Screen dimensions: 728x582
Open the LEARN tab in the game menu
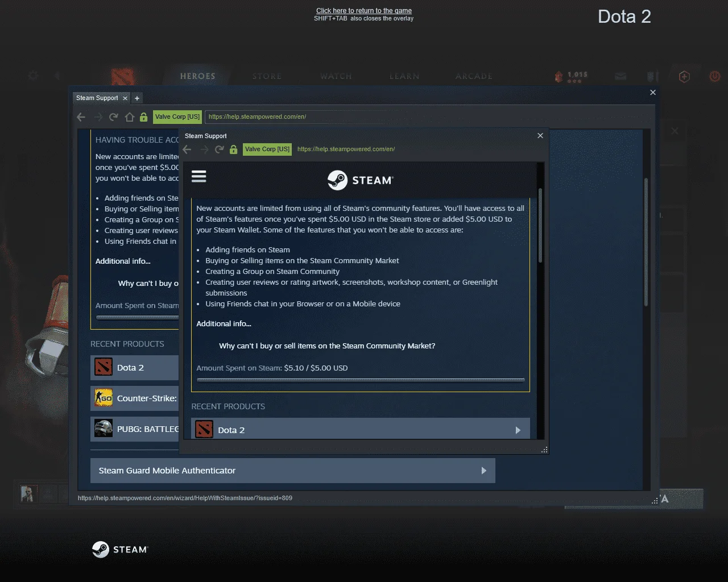pyautogui.click(x=404, y=76)
